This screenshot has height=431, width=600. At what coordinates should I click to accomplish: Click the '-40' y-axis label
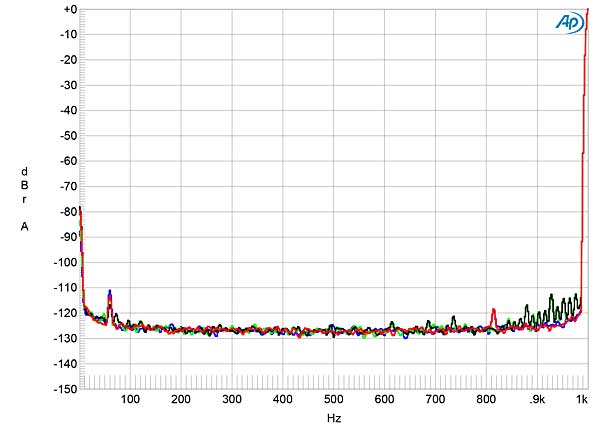pyautogui.click(x=68, y=110)
